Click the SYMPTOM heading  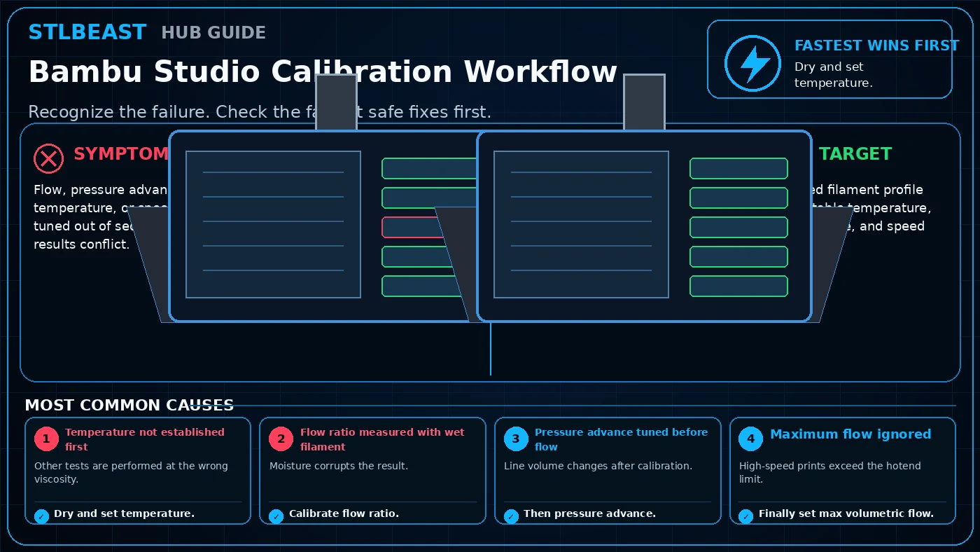tap(121, 154)
